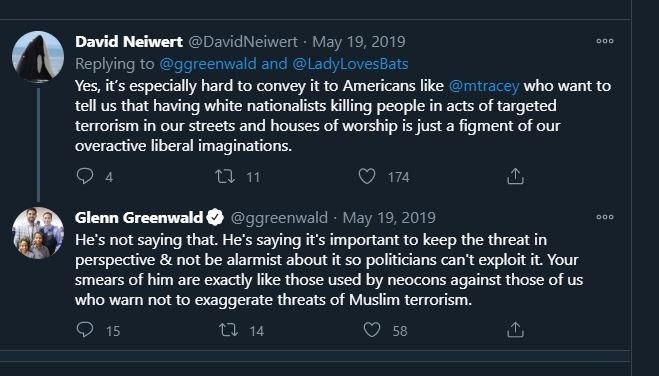Open David Neiwert's orca profile picture
The image size is (659, 376).
38,57
